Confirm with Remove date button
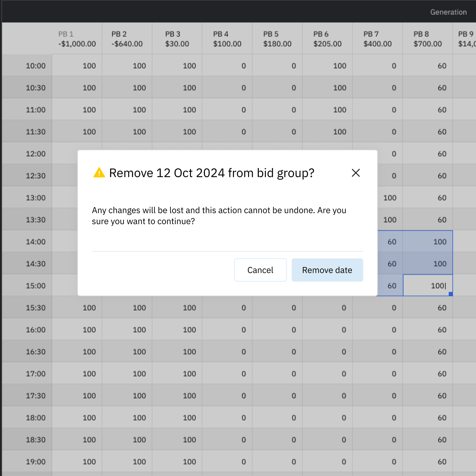 327,270
